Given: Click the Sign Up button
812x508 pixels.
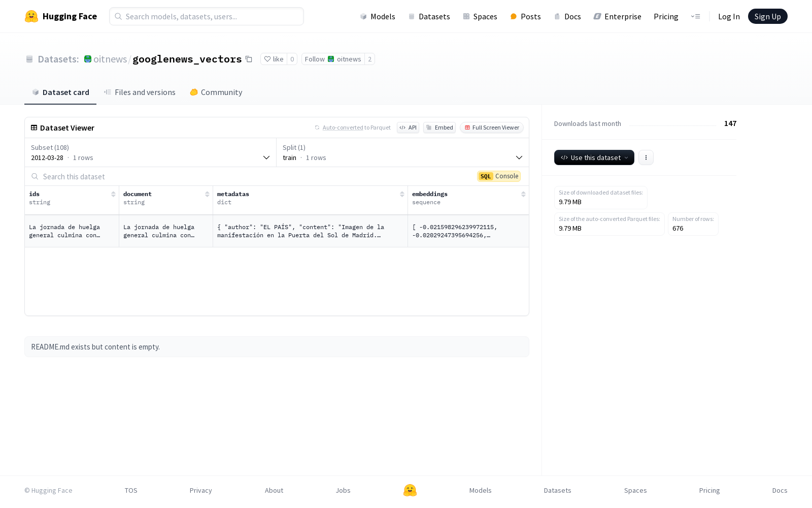Looking at the screenshot, I should tap(768, 16).
